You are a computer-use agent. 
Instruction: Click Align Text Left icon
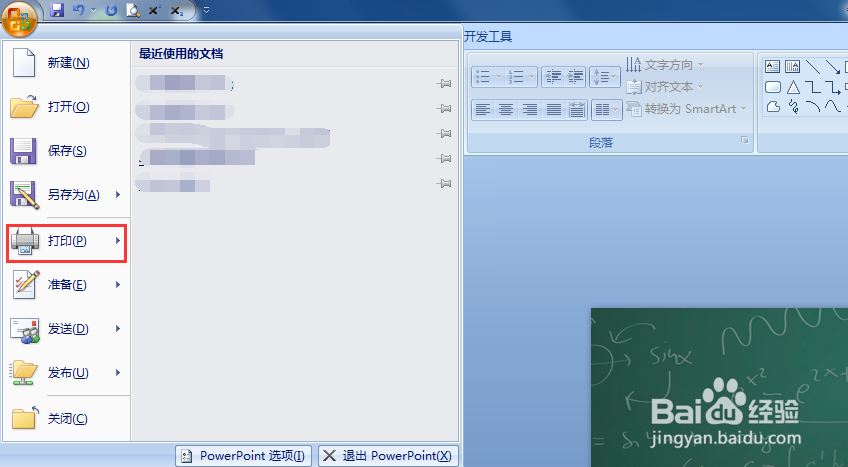click(482, 110)
